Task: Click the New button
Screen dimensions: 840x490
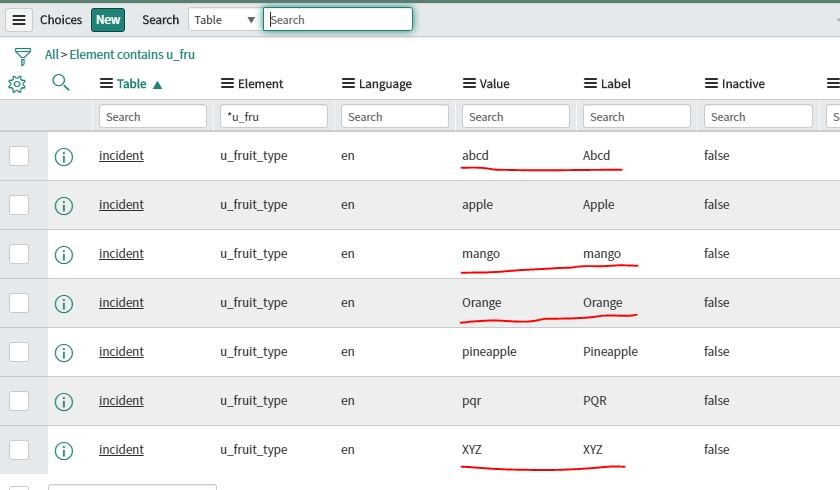Action: click(108, 20)
